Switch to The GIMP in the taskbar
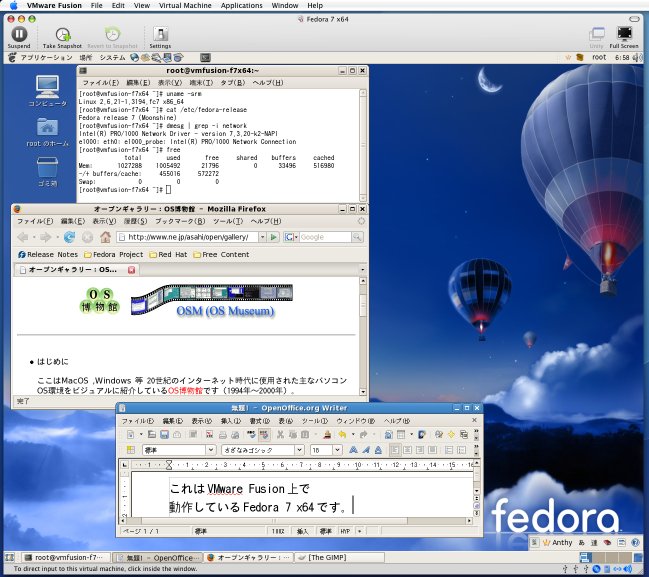Screen dimensions: 649x577 (x=339, y=558)
